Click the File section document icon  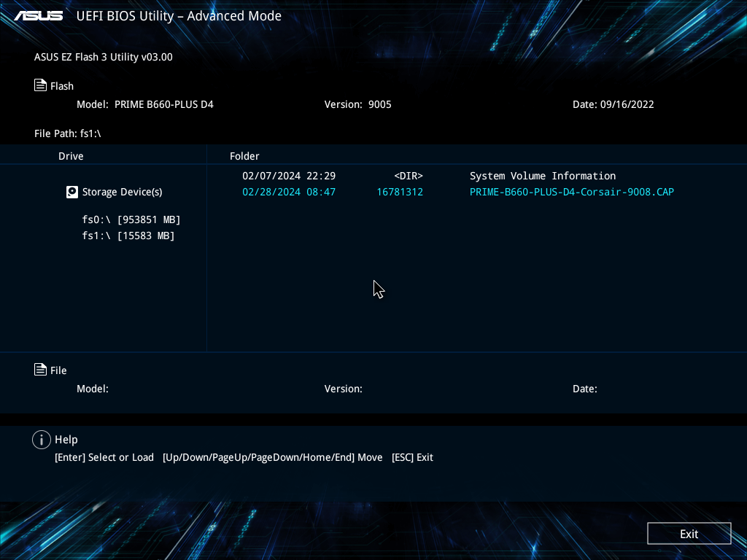(41, 370)
